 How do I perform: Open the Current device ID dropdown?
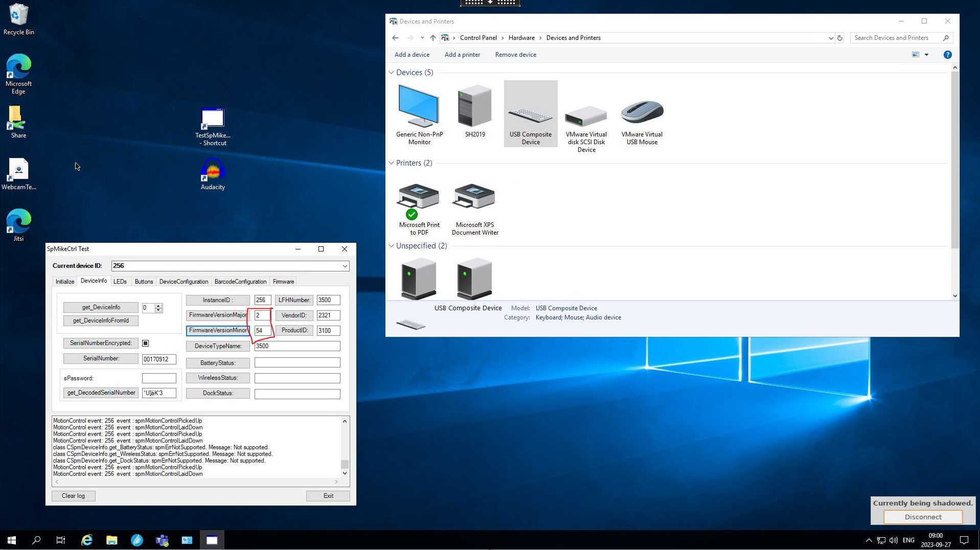pos(346,266)
